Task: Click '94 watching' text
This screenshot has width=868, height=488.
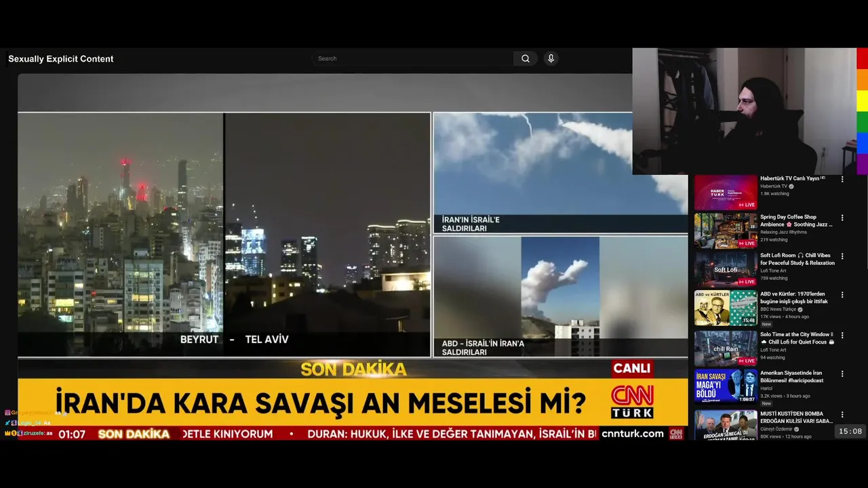Action: click(x=772, y=357)
